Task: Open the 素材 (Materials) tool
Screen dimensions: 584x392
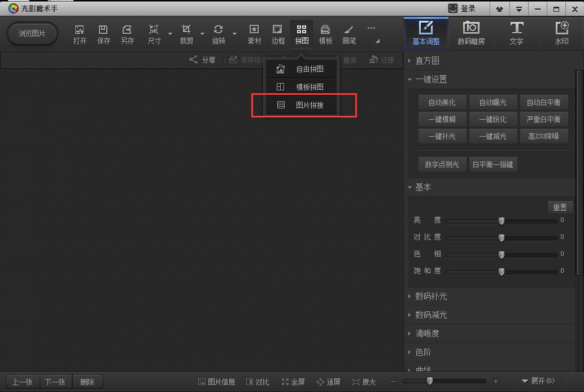Action: 254,34
